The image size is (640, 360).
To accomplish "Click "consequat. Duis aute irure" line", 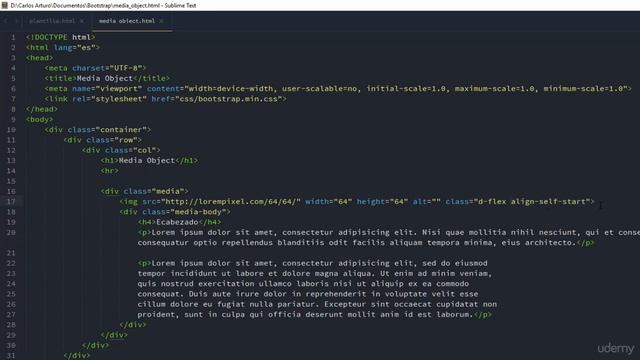I will [308, 294].
